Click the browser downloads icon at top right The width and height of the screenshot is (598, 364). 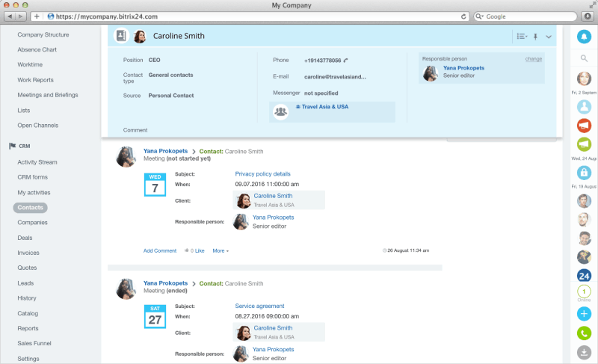[588, 16]
